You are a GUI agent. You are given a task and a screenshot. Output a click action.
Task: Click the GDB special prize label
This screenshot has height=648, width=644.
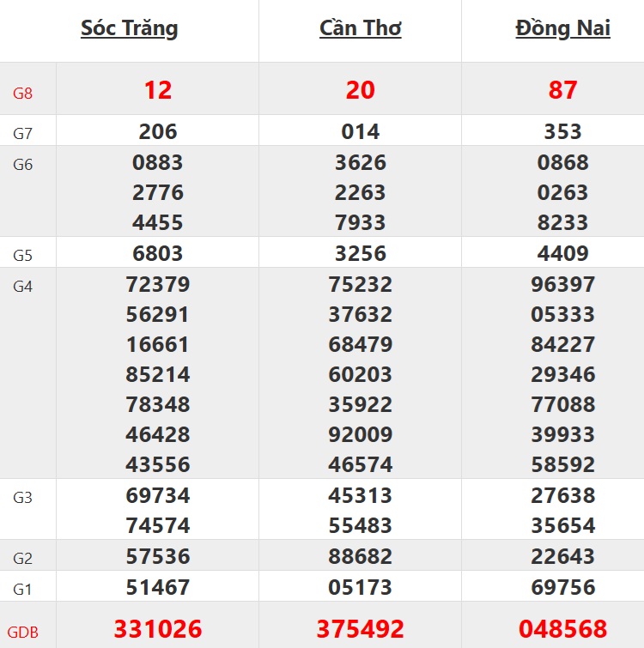click(x=23, y=634)
